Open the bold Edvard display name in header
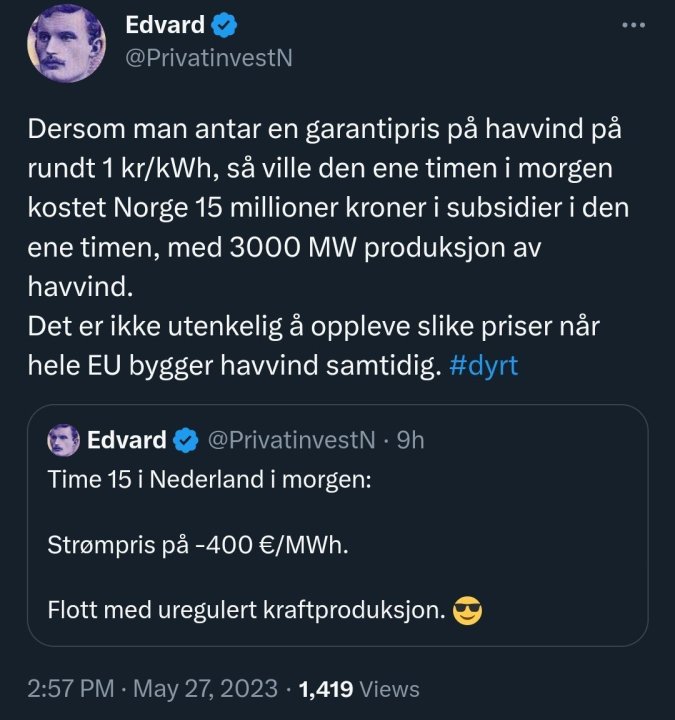The height and width of the screenshot is (720, 675). [x=165, y=23]
